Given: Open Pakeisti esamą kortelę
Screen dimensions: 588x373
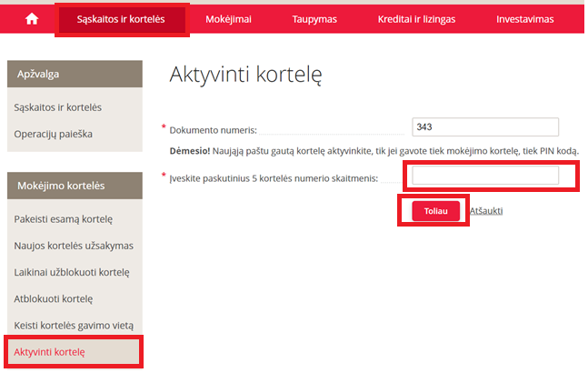Looking at the screenshot, I should pos(63,219).
